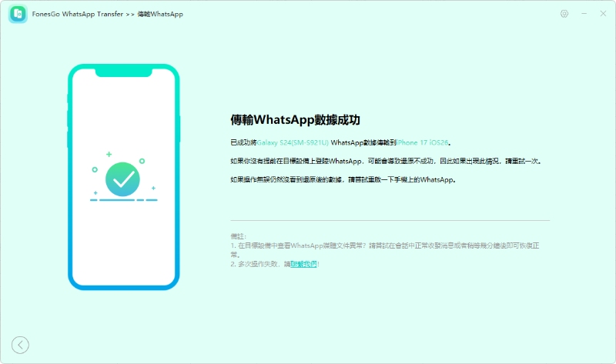The height and width of the screenshot is (364, 616).
Task: Click the target device iPhone 17 iOS26 text
Action: 422,142
